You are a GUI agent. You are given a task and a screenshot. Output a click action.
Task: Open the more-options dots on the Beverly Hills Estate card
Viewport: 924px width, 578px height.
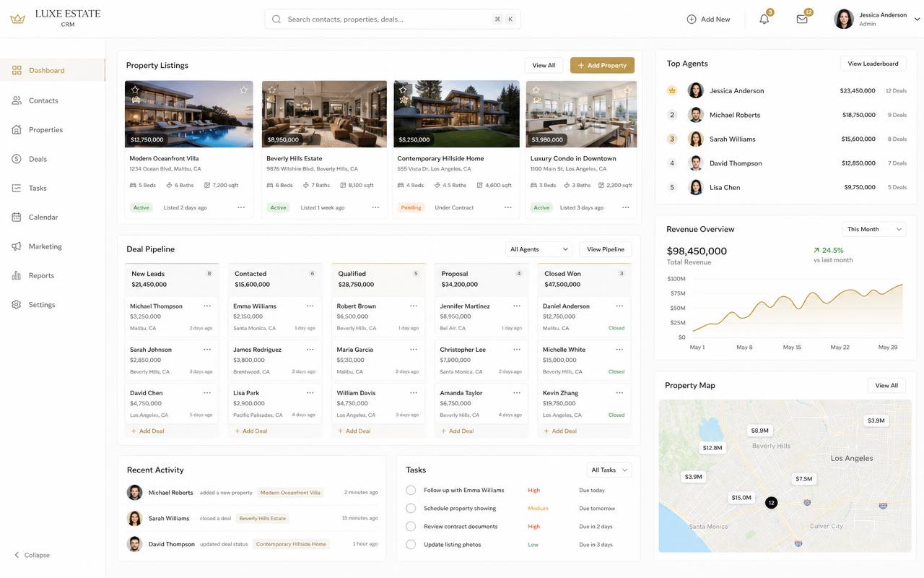[375, 207]
